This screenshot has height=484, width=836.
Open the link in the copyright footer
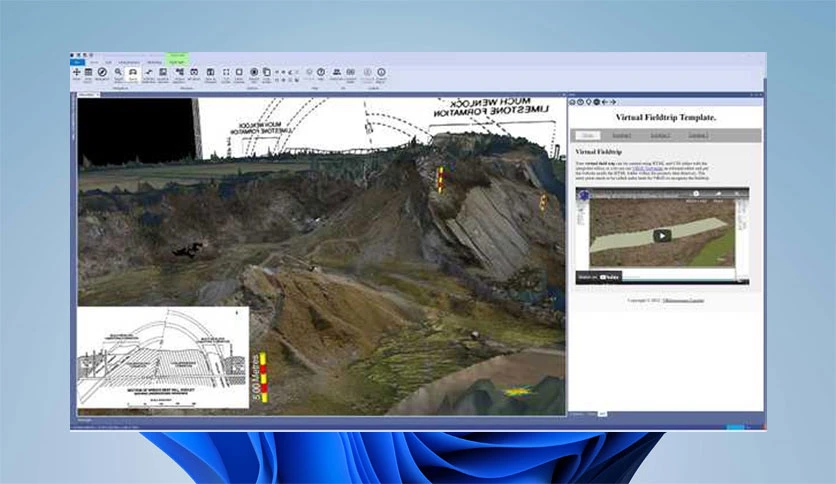(683, 300)
